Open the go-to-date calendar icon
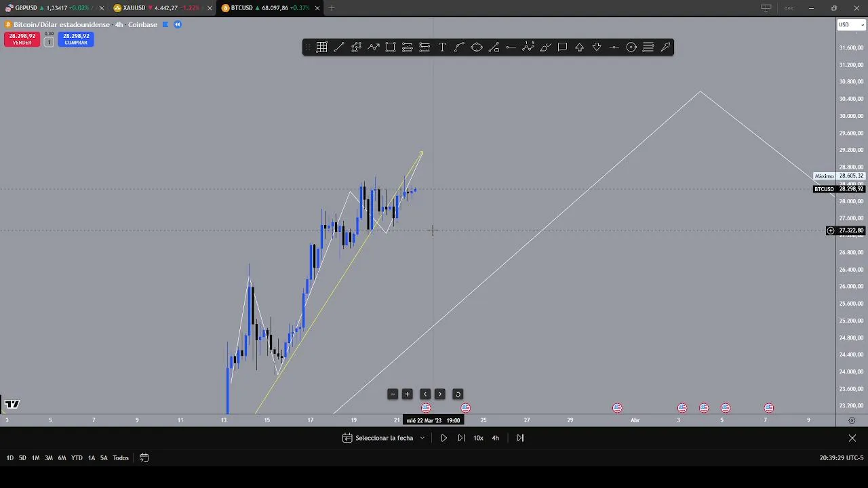The height and width of the screenshot is (488, 868). coord(144,457)
